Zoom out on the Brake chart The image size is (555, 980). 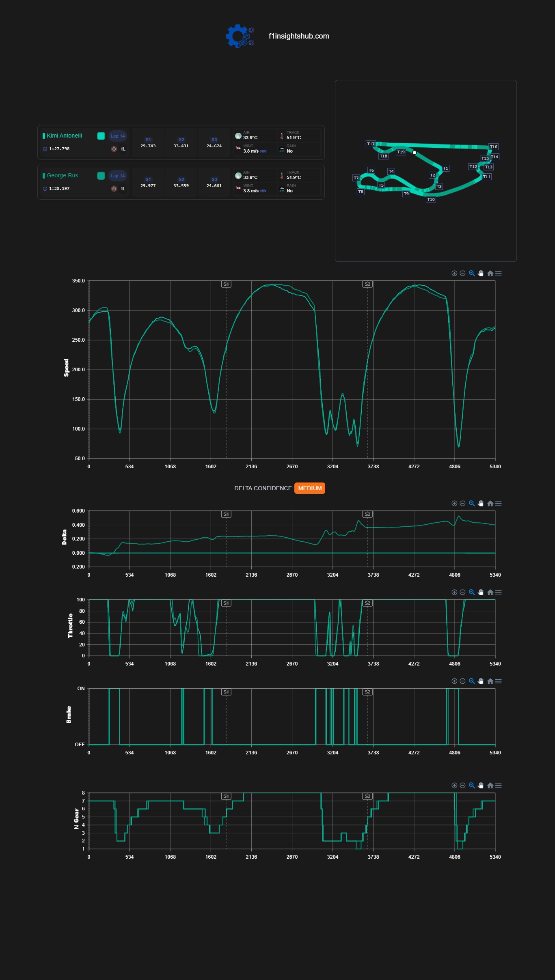click(x=462, y=681)
